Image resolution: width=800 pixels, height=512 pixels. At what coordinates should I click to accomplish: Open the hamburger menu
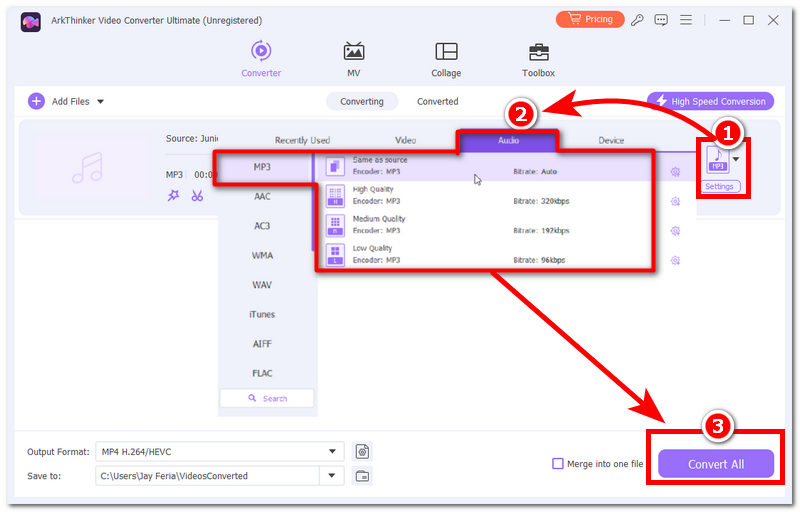(686, 20)
